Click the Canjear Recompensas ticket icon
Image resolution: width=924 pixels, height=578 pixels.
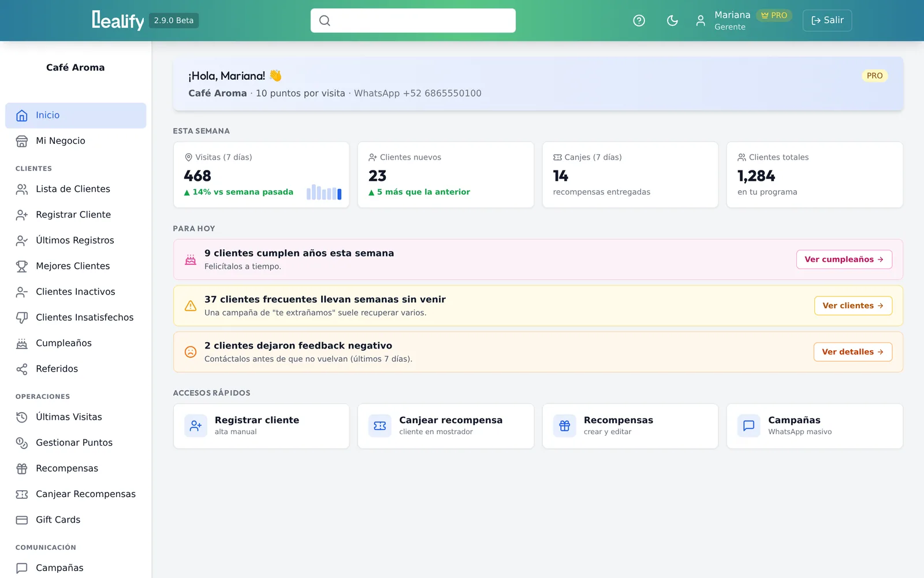[22, 494]
